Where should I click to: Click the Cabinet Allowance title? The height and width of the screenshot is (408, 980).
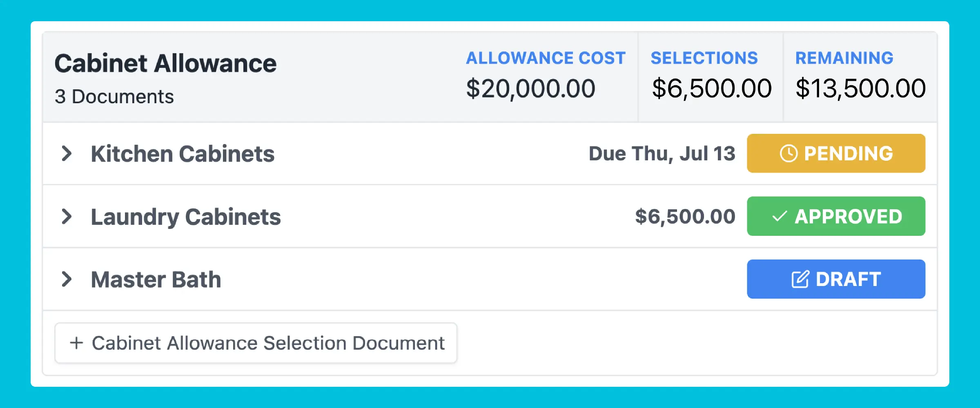click(165, 62)
